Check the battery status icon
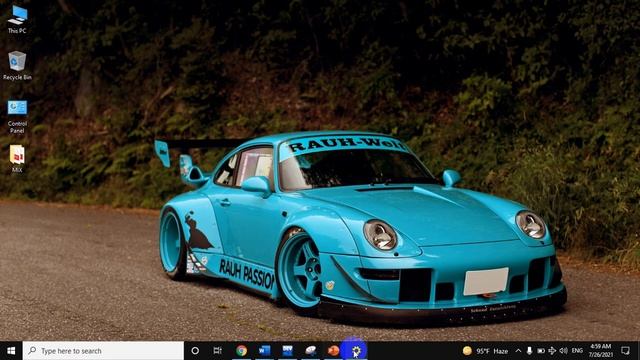 (541, 351)
